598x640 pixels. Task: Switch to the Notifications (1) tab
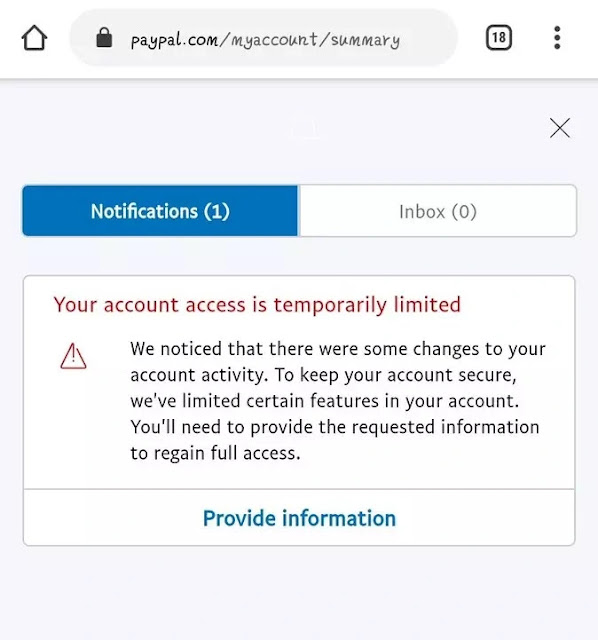(160, 211)
